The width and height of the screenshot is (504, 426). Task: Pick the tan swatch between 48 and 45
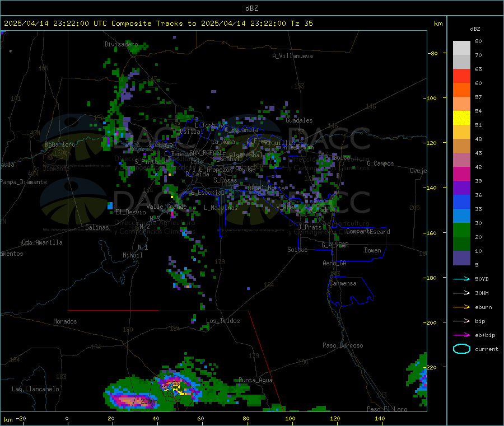pyautogui.click(x=461, y=146)
